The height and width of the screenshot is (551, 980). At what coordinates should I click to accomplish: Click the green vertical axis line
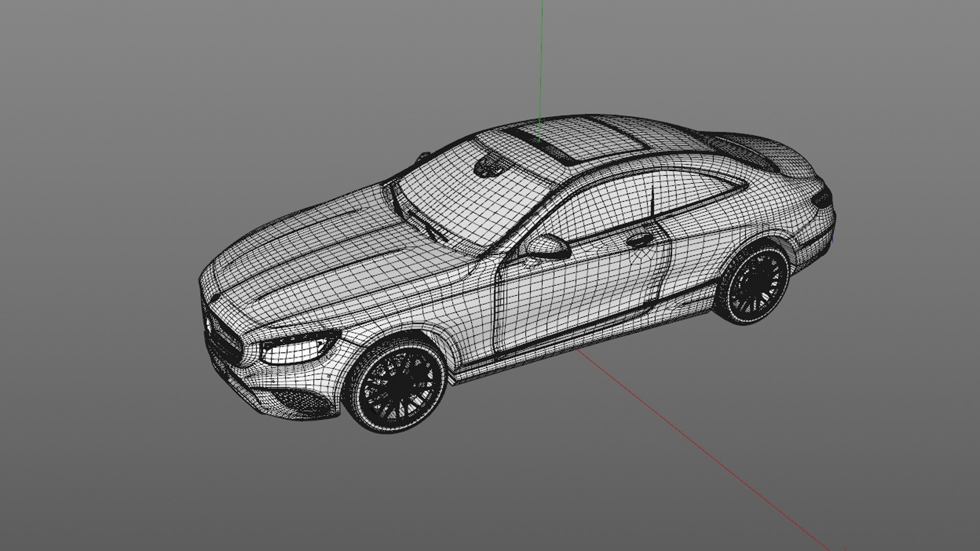pos(542,70)
